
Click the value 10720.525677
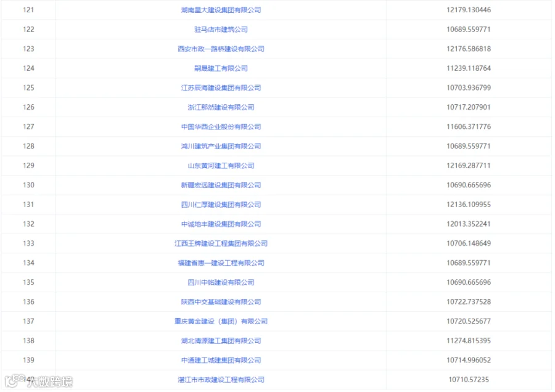point(469,321)
